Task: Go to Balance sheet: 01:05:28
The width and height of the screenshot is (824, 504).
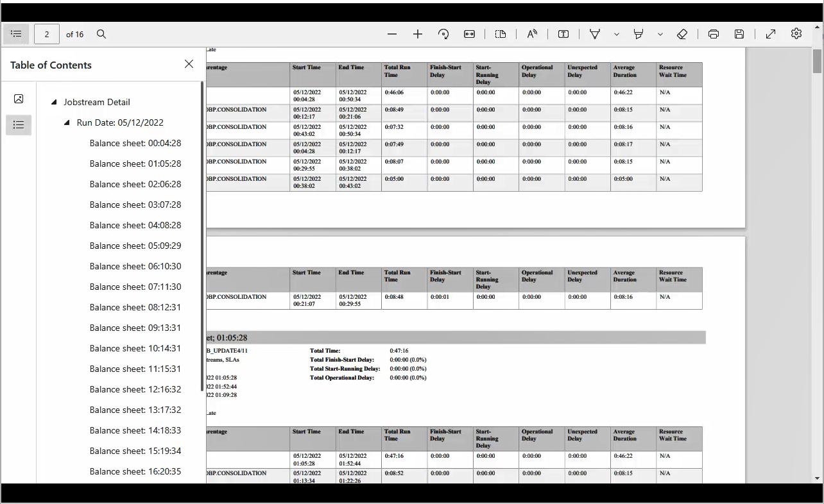Action: 135,164
